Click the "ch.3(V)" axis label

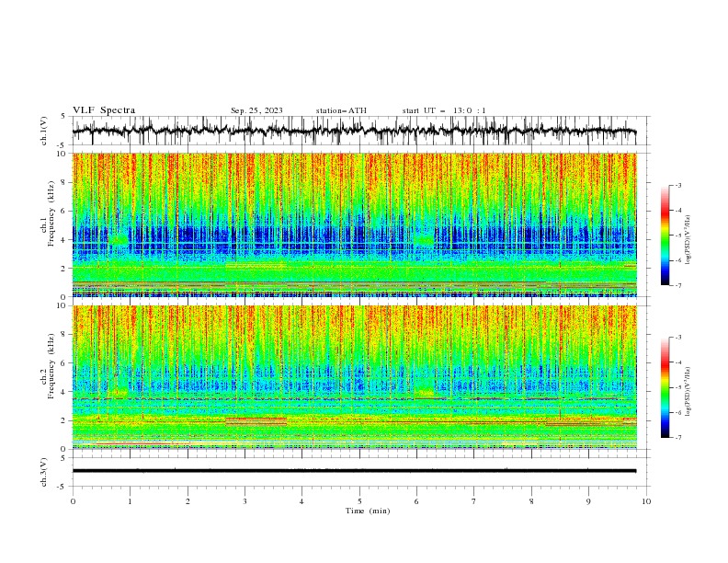(x=44, y=472)
